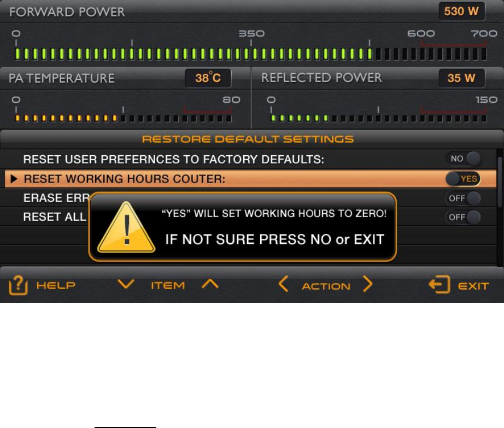Click the Action right arrow
This screenshot has height=428, width=504.
[368, 284]
